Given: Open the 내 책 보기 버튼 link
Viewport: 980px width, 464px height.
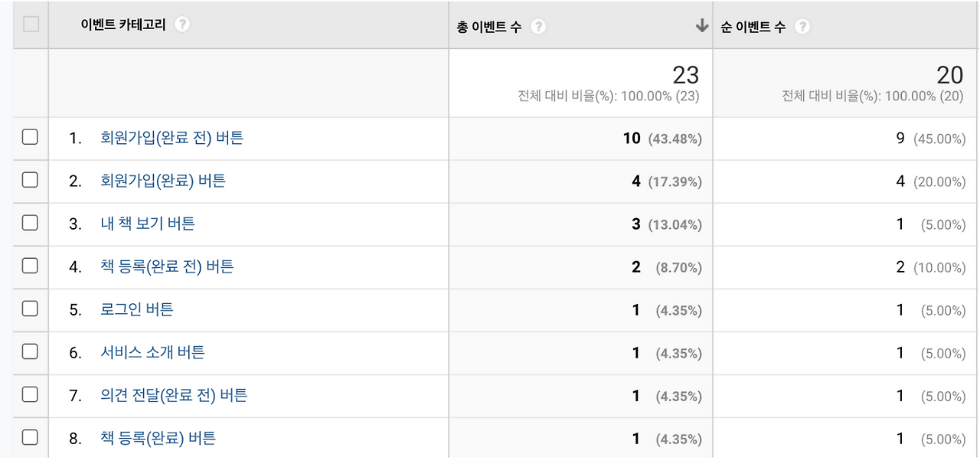Looking at the screenshot, I should coord(148,224).
